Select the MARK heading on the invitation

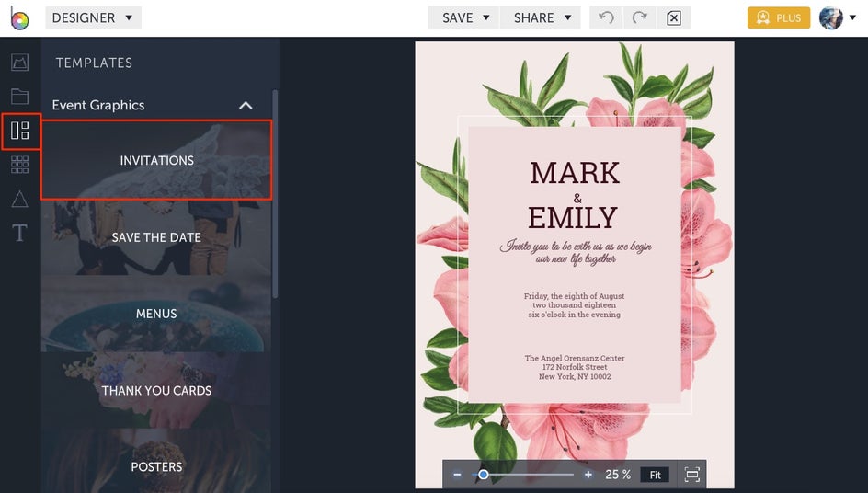[575, 173]
